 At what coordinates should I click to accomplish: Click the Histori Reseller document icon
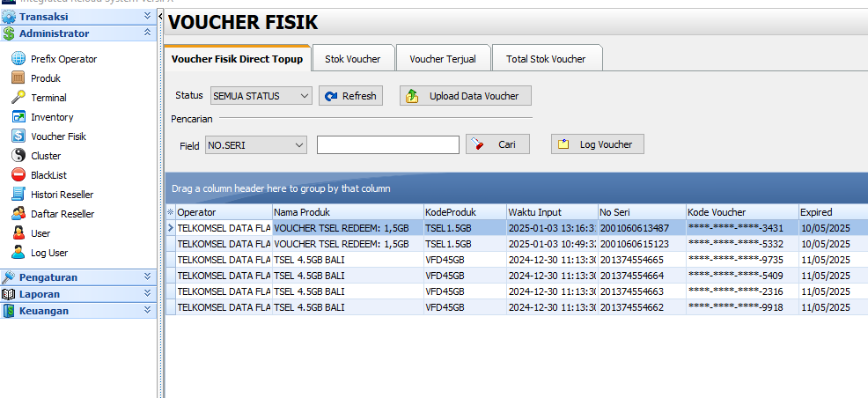pos(18,195)
